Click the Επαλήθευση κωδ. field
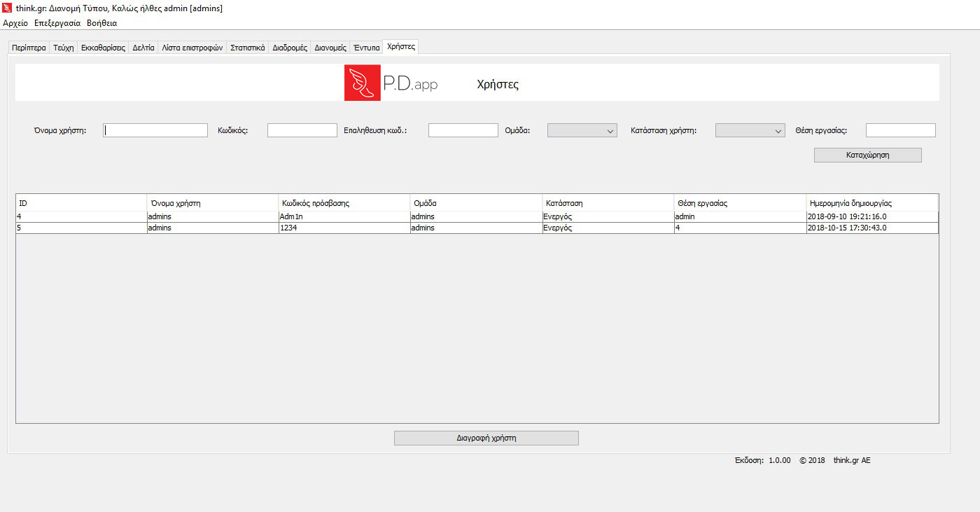 click(x=463, y=130)
